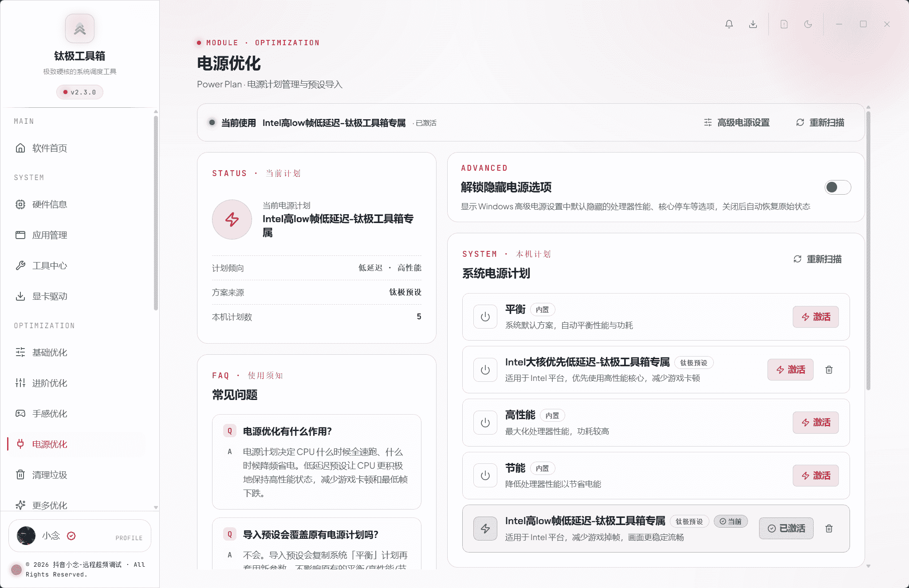Click the power icon of Intel大核优先低延迟 plan

485,370
